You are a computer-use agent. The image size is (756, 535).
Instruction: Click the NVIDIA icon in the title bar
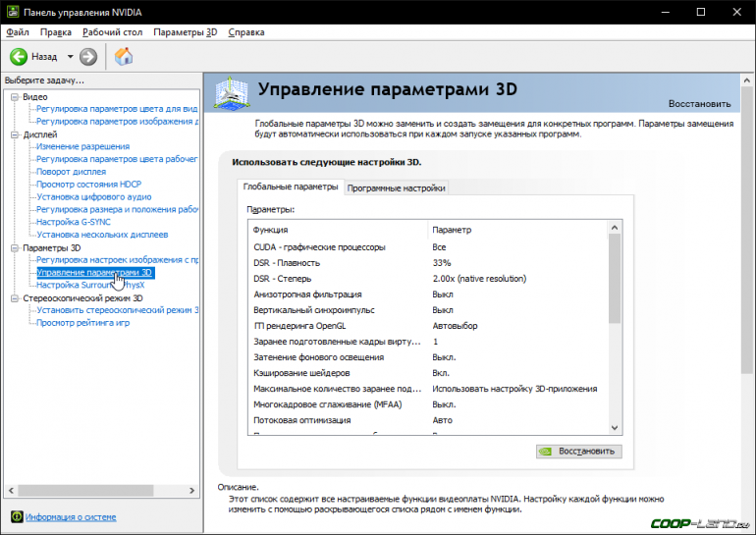(11, 12)
